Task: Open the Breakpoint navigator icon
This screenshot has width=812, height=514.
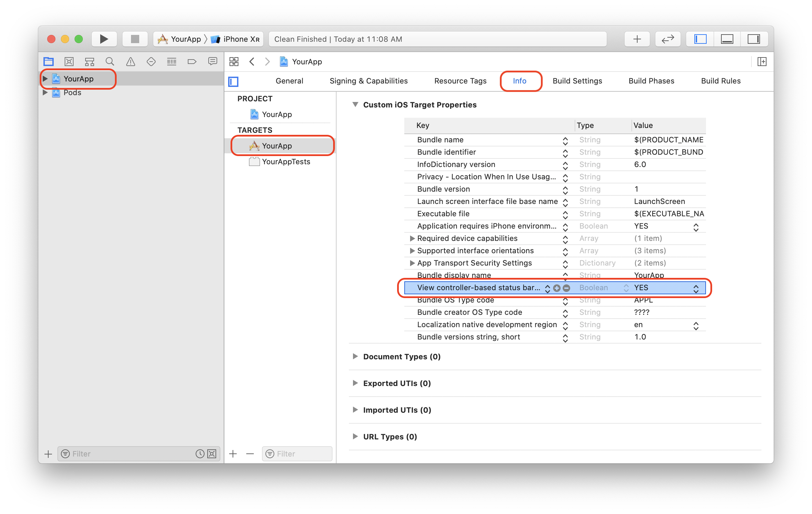Action: tap(192, 62)
